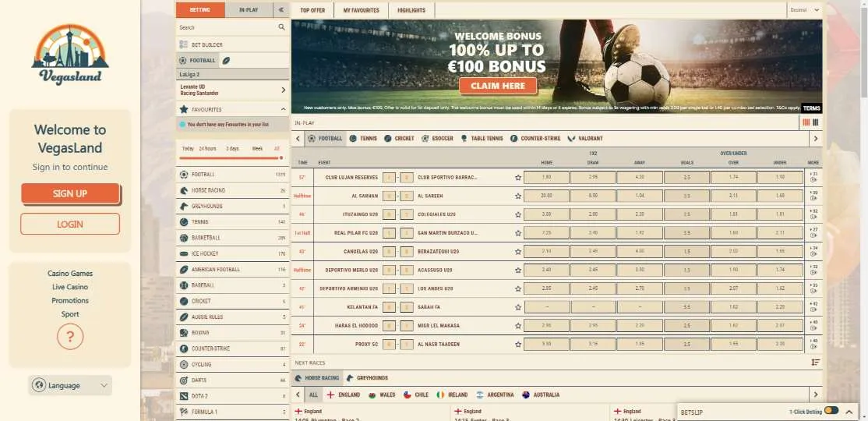The width and height of the screenshot is (868, 421).
Task: Open Casino Games link
Action: (x=70, y=274)
